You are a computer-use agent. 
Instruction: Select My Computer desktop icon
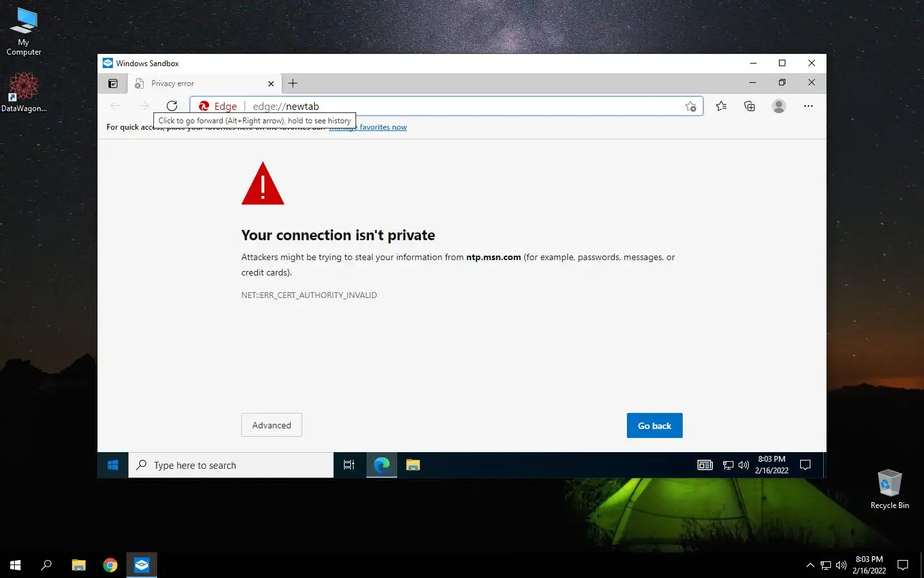pyautogui.click(x=24, y=31)
